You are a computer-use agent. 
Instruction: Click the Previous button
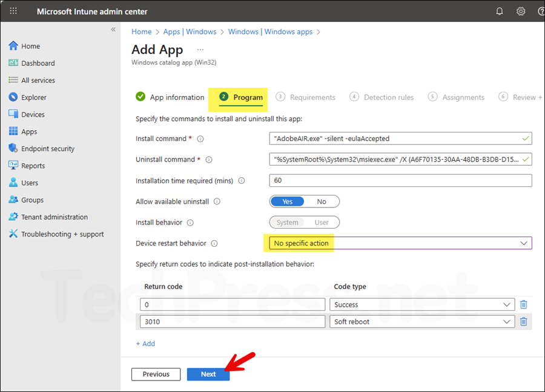[156, 374]
